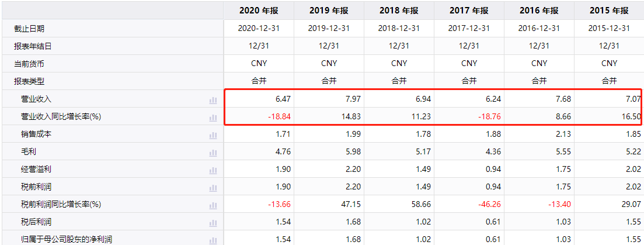Select 营业收入 value 6.94 for 2018
Image resolution: width=644 pixels, height=245 pixels.
coord(423,99)
